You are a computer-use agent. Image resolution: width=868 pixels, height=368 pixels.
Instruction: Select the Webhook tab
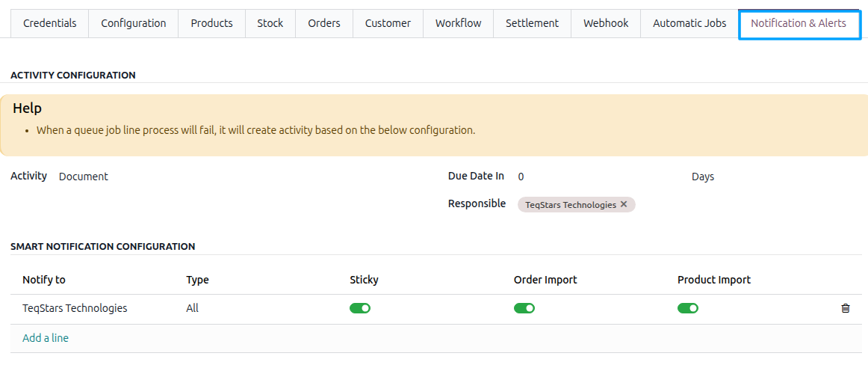[x=606, y=23]
